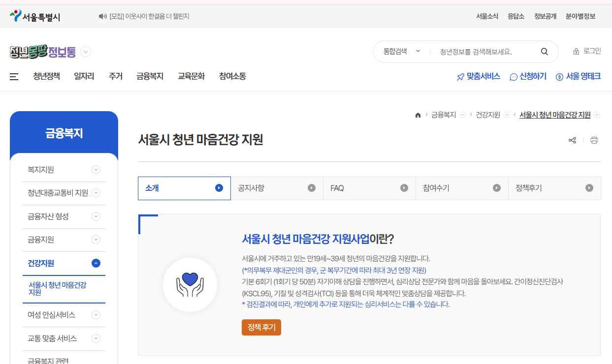The width and height of the screenshot is (612, 364).
Task: Click the login lock icon
Action: tap(576, 52)
